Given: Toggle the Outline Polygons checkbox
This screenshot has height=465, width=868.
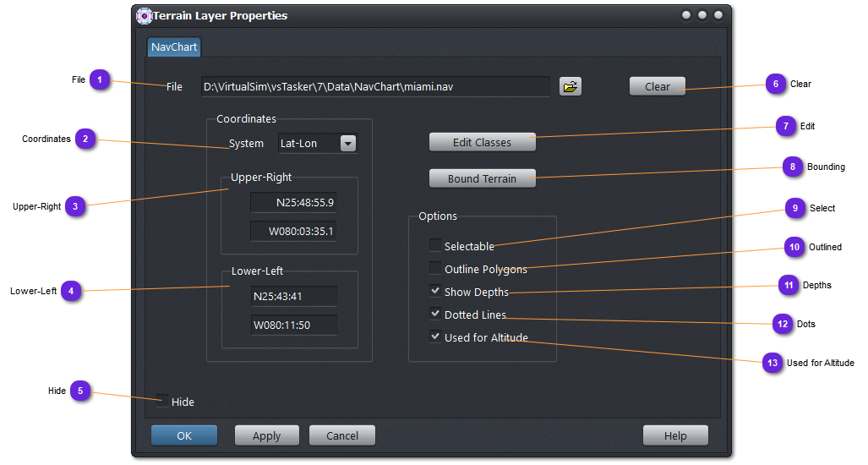Looking at the screenshot, I should (434, 269).
